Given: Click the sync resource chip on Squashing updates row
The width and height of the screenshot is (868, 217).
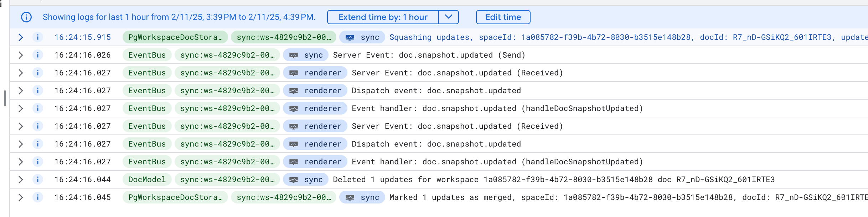Looking at the screenshot, I should coord(362,37).
